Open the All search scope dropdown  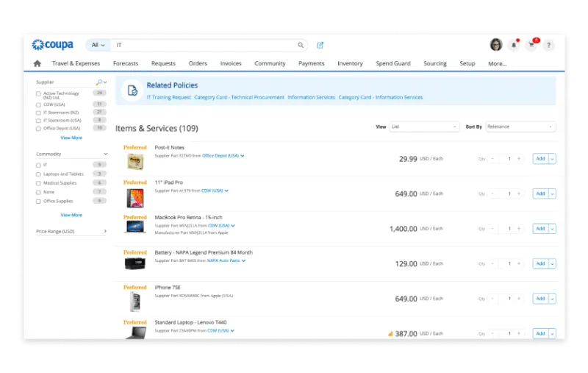click(98, 45)
